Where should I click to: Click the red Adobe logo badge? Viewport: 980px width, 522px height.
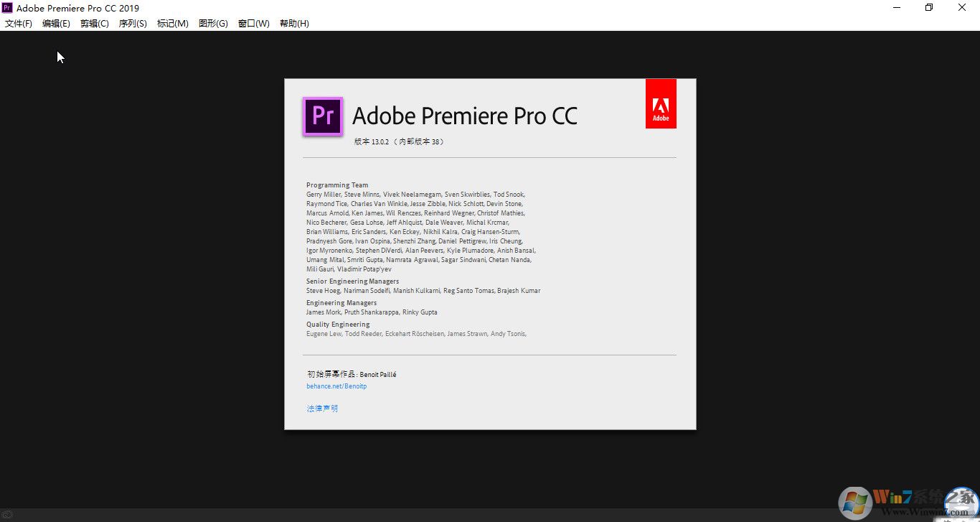click(x=661, y=103)
